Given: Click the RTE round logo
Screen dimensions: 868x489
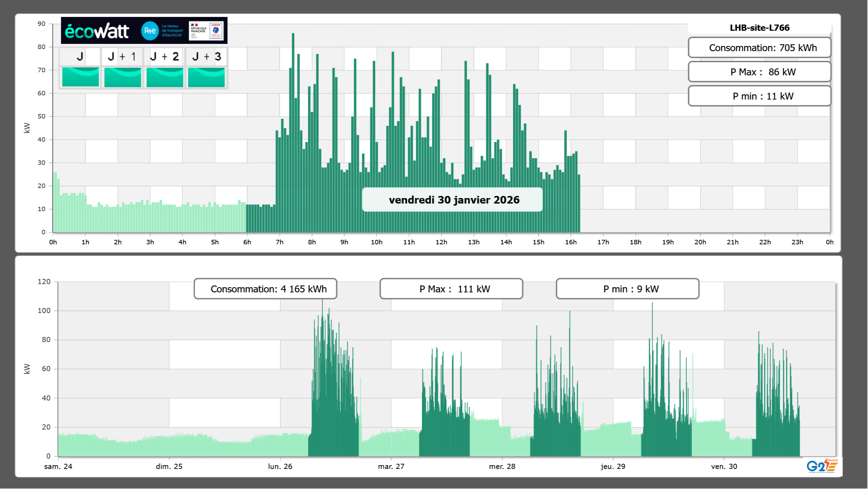Looking at the screenshot, I should tap(150, 31).
